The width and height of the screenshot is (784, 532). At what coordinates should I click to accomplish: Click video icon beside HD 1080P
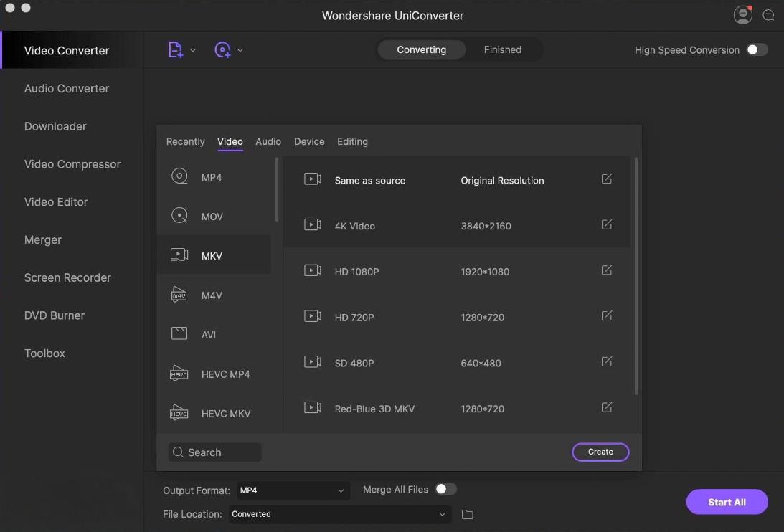coord(313,270)
